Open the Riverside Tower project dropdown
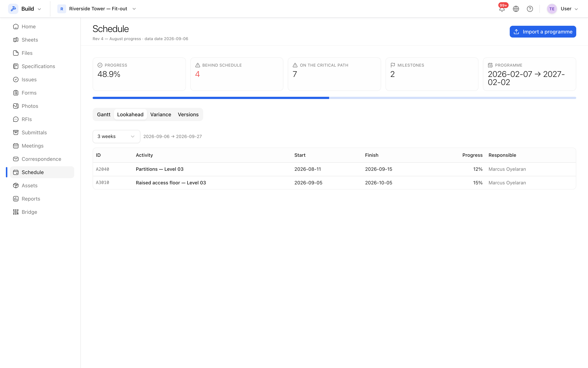 97,9
